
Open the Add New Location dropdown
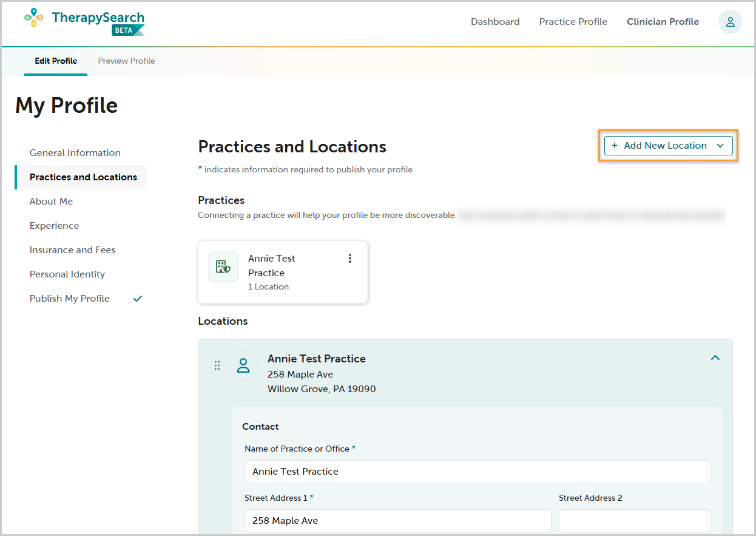pos(668,146)
